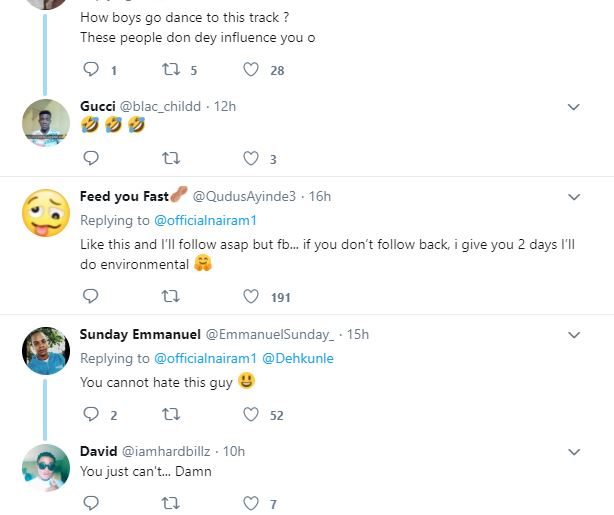Expand options chevron on Sunday Emmanuel's tweet
614x515 pixels.
[574, 334]
